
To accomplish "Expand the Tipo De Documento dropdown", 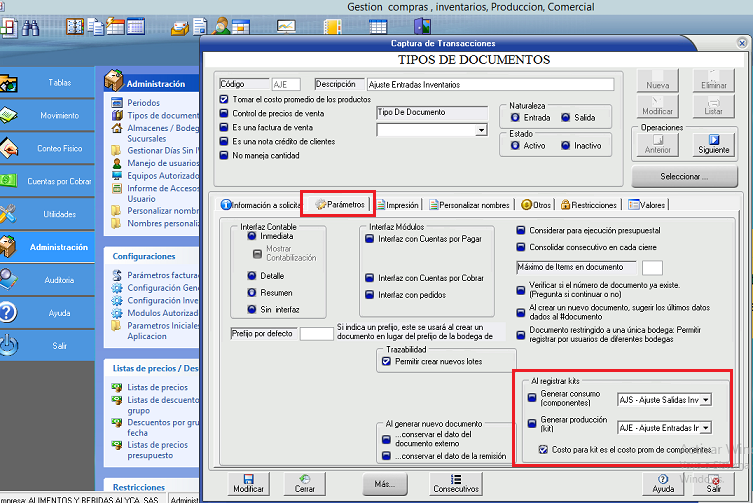I will (x=481, y=130).
